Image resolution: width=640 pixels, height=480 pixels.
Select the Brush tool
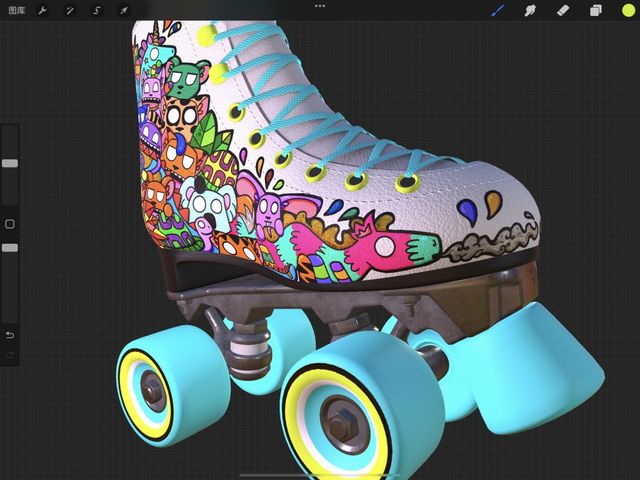click(498, 10)
